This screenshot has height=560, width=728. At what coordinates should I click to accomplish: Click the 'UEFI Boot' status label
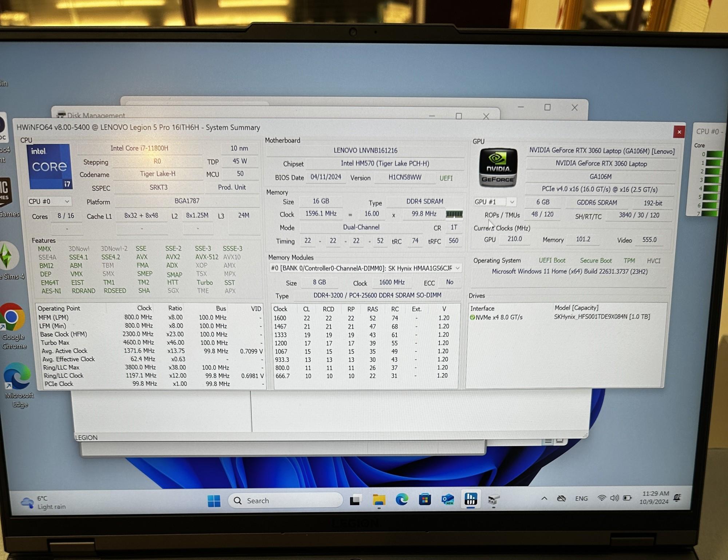[x=552, y=260]
